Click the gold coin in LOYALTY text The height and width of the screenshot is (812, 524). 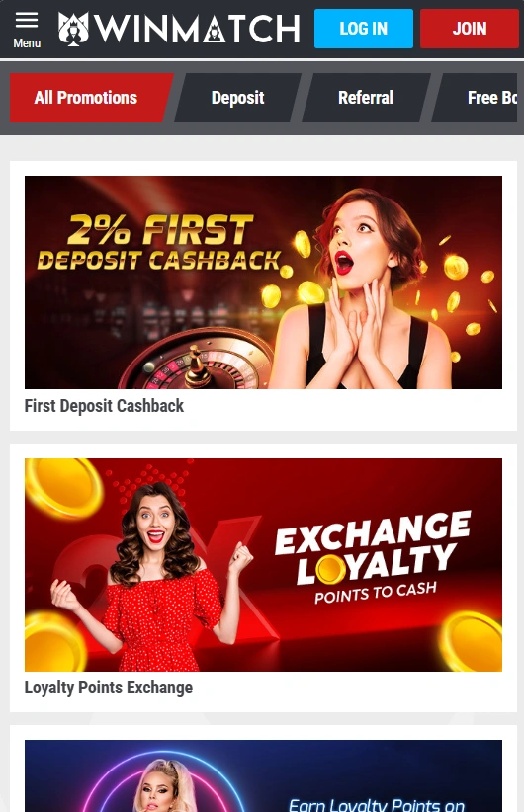(x=330, y=568)
